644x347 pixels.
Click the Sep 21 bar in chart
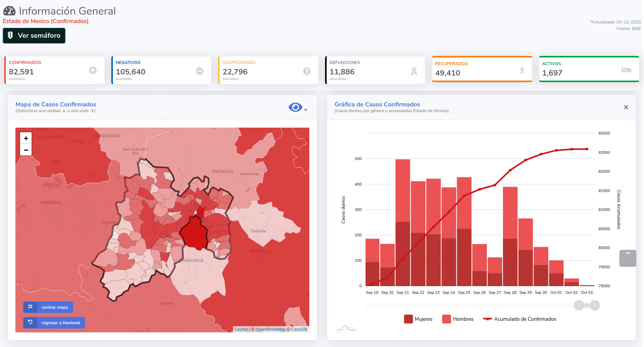click(x=403, y=222)
